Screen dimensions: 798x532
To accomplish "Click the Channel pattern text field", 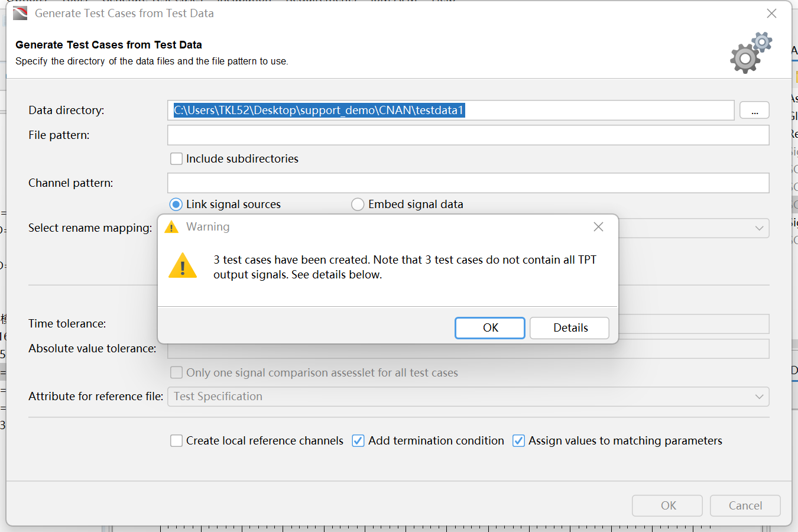I will click(x=468, y=183).
